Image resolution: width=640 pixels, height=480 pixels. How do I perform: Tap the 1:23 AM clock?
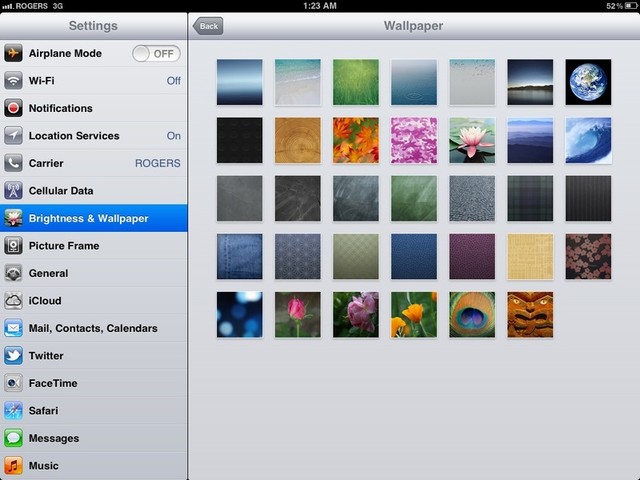pos(320,6)
